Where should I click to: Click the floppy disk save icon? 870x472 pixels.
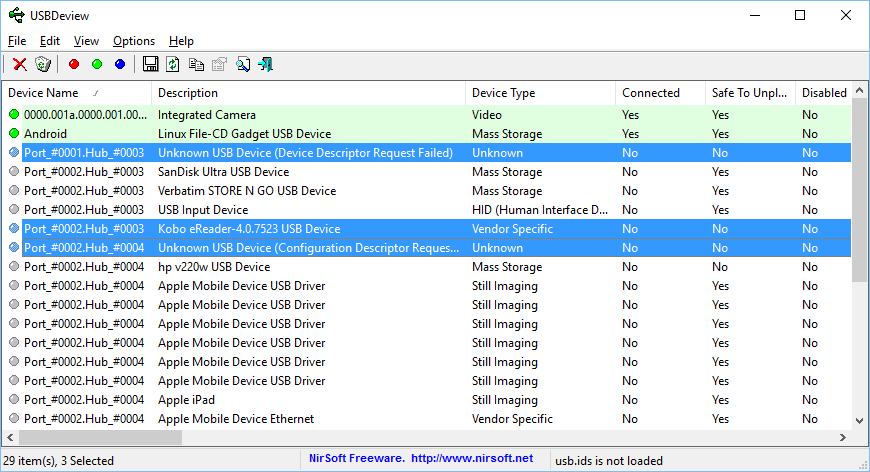[151, 64]
